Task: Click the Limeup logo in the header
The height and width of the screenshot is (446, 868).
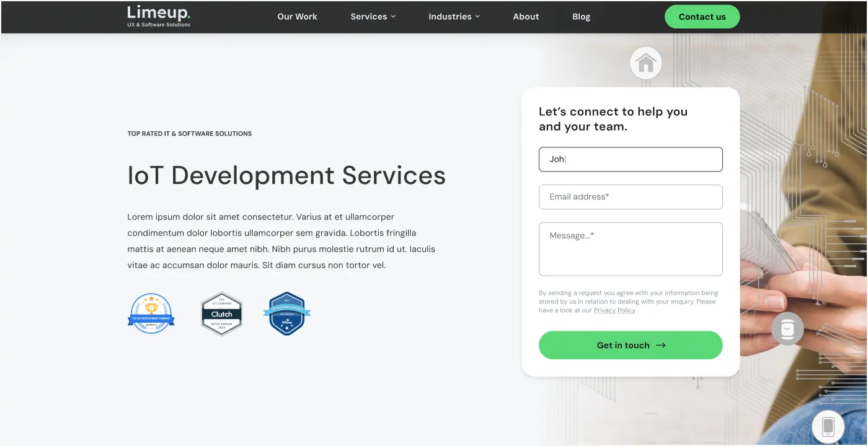Action: [159, 16]
